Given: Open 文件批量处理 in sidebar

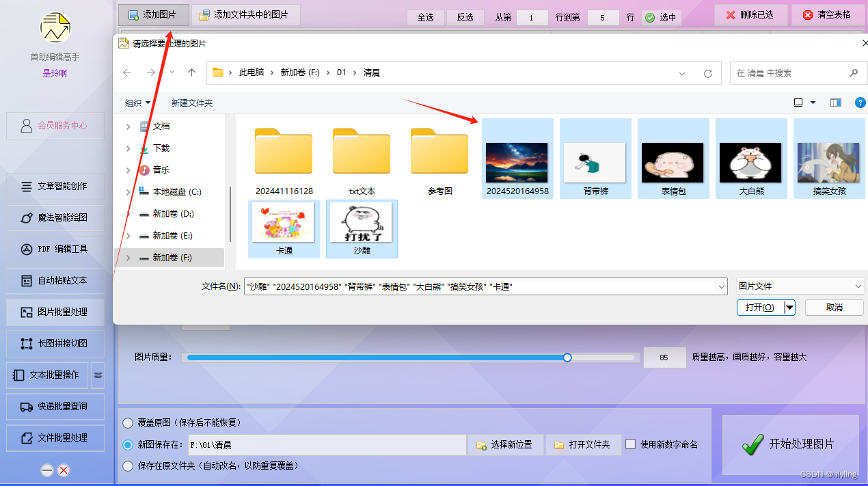Looking at the screenshot, I should click(x=55, y=437).
